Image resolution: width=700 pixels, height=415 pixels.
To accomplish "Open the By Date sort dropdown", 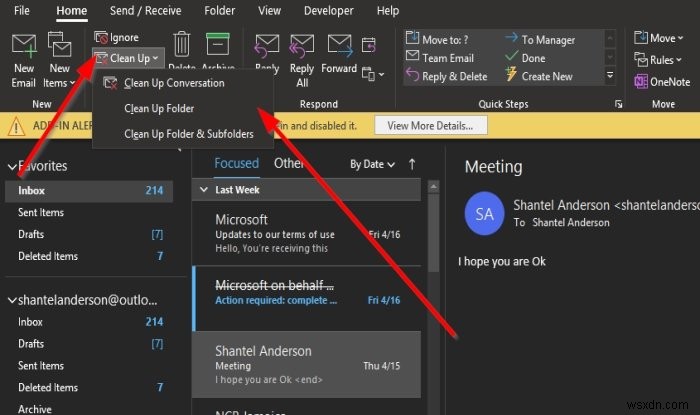I will click(x=372, y=164).
